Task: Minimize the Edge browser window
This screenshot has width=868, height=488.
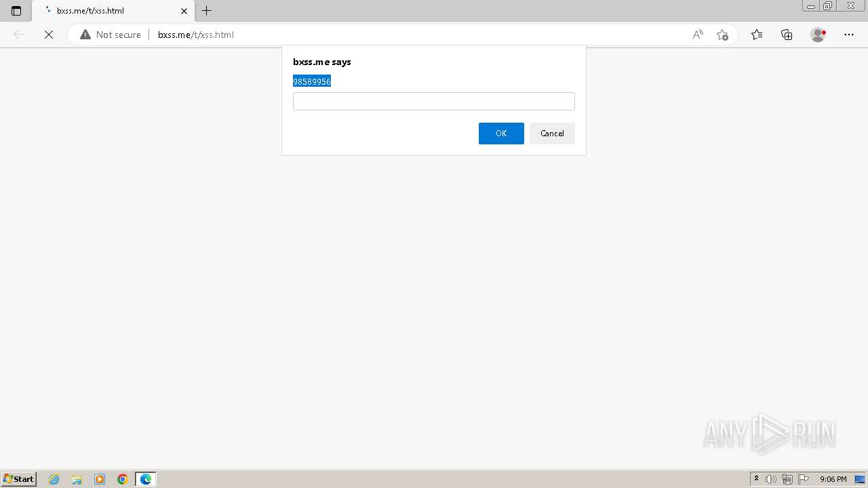Action: pyautogui.click(x=810, y=6)
